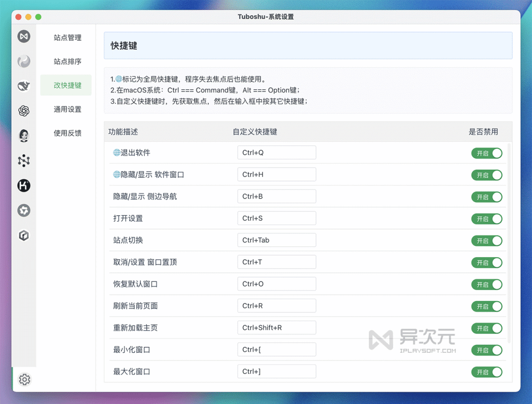Open the 使用反馈 feedback page

click(66, 133)
